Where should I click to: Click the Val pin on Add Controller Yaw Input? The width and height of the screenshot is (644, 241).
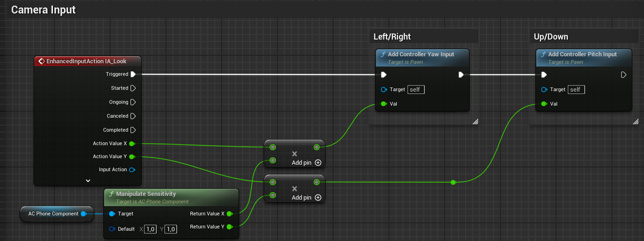(383, 104)
